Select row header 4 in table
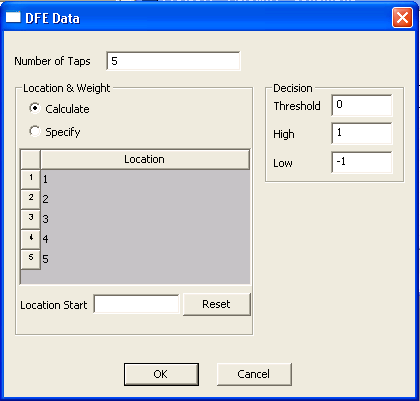 click(x=31, y=239)
